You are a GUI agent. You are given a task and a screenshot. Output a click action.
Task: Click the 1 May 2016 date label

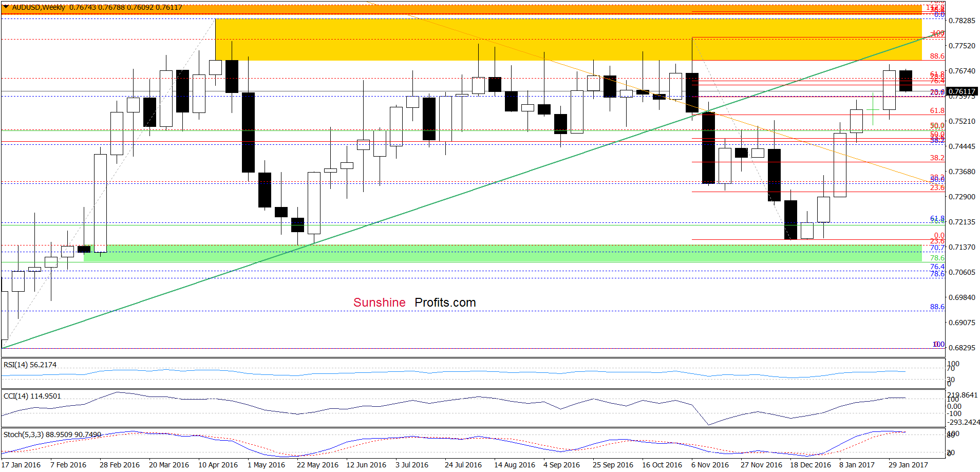point(266,465)
